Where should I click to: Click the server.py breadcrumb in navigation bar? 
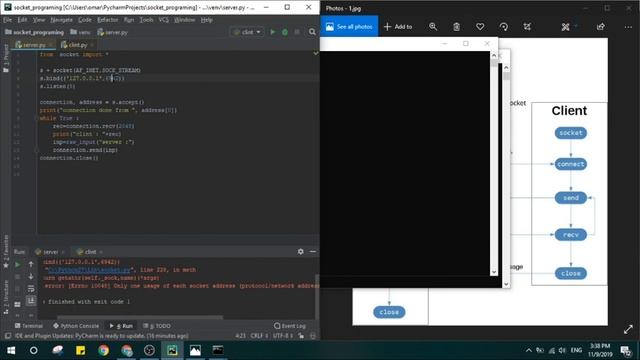(113, 32)
